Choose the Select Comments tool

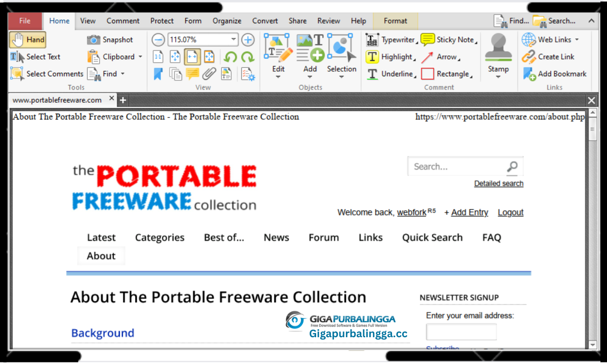[47, 74]
